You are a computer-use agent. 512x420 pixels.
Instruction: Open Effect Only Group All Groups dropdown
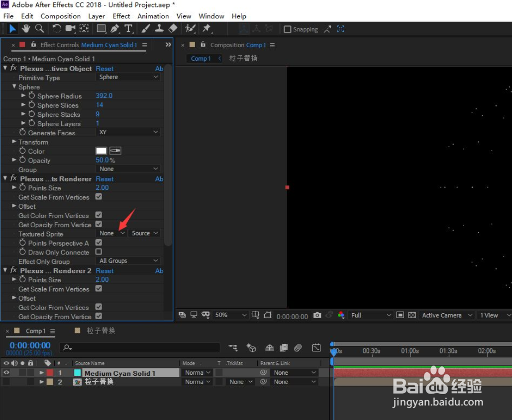(x=128, y=261)
